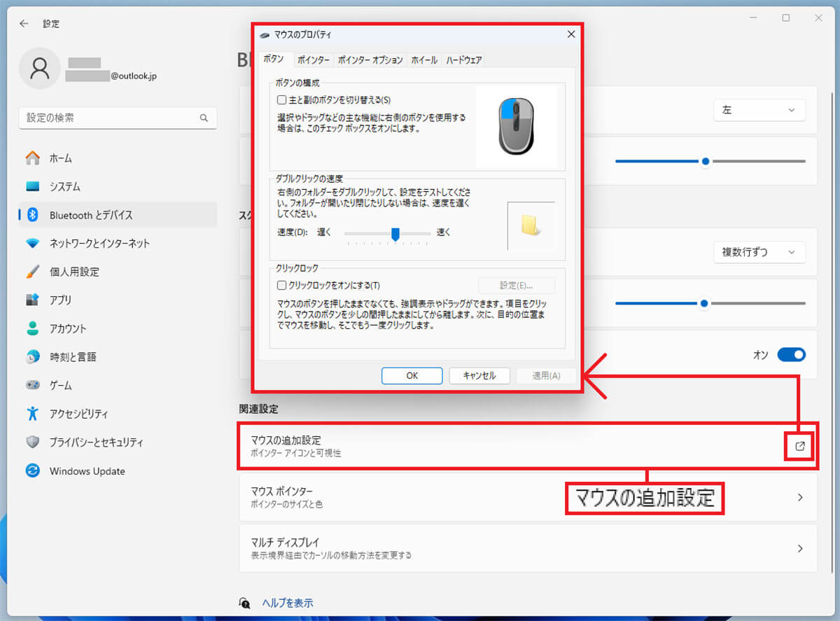Switch to the ポインター オプション tab
Viewport: 840px width, 621px height.
tap(370, 60)
